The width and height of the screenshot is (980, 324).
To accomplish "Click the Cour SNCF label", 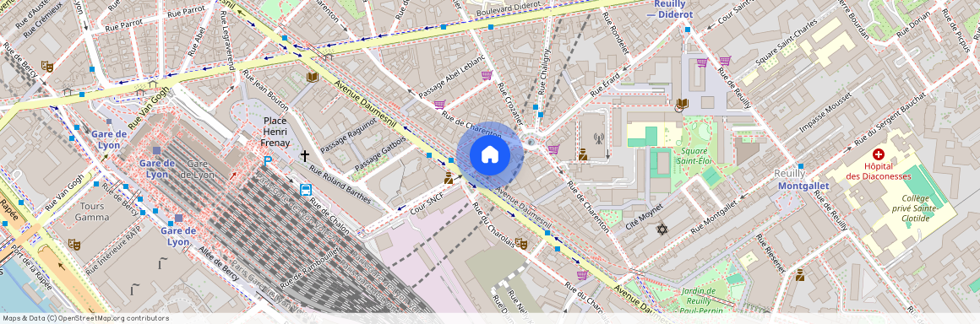I will click(x=427, y=203).
